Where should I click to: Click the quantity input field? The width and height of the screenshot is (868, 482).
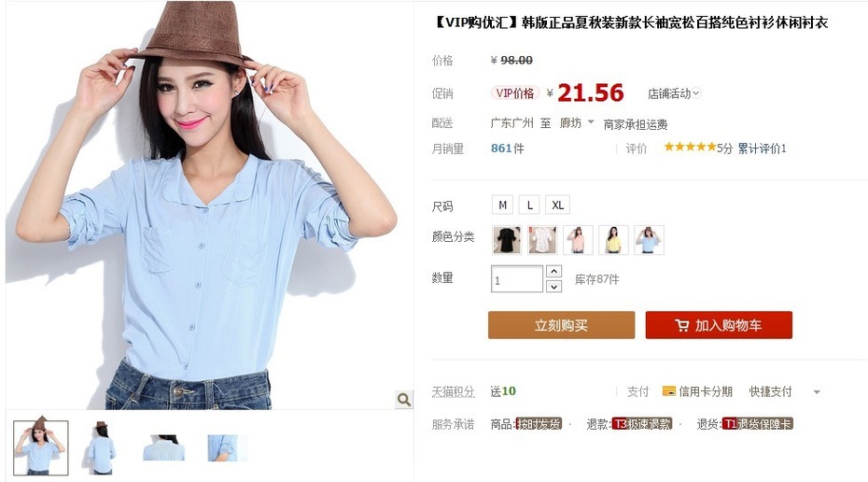pyautogui.click(x=517, y=278)
